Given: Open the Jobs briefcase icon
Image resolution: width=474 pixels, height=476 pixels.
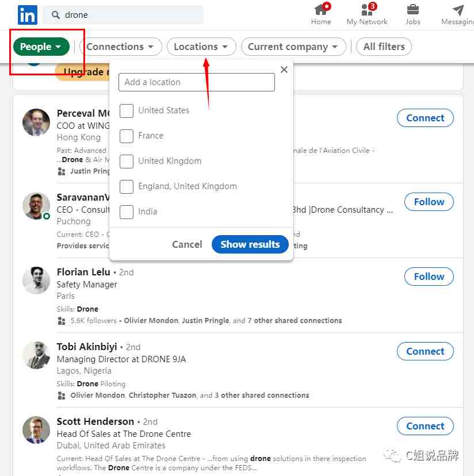Looking at the screenshot, I should coord(413,10).
